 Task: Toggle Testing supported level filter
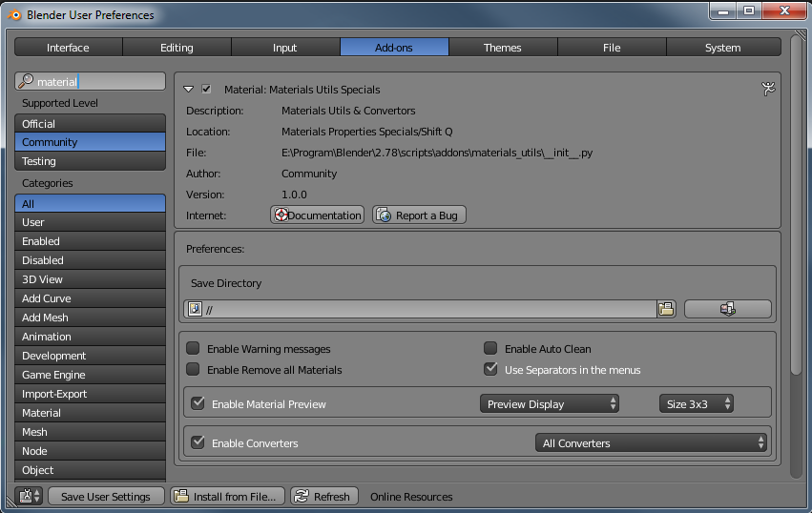(x=90, y=161)
